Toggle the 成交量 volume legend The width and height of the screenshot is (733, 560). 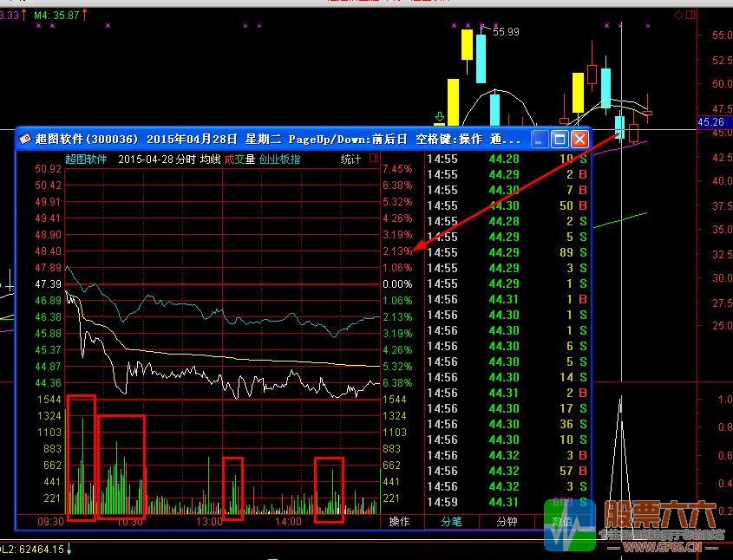239,160
